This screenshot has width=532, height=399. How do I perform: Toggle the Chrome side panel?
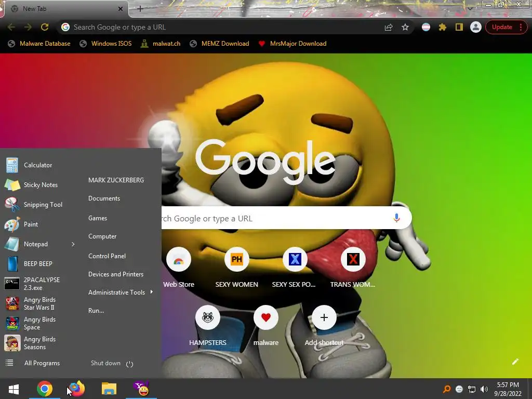pyautogui.click(x=459, y=27)
